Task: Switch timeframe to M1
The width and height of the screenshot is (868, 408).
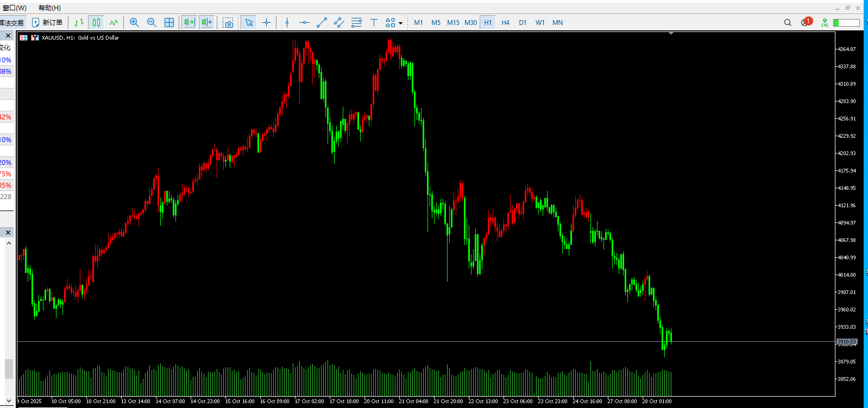Action: [x=418, y=22]
